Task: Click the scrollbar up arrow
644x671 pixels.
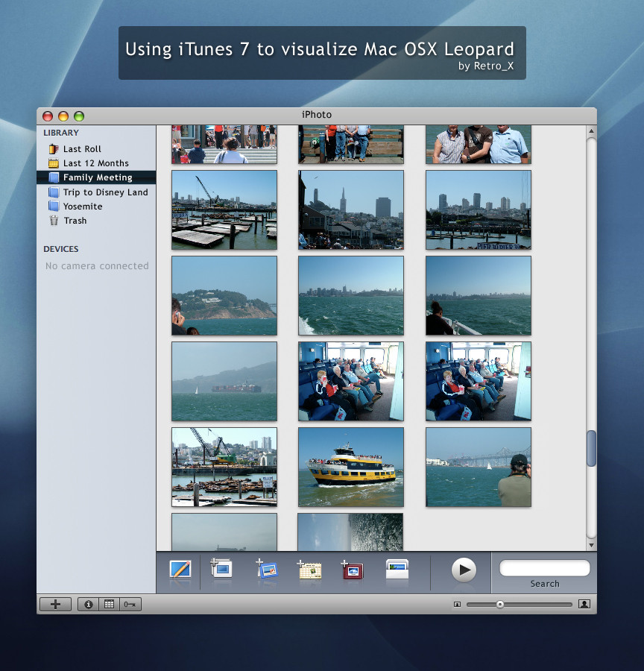Action: [x=591, y=131]
